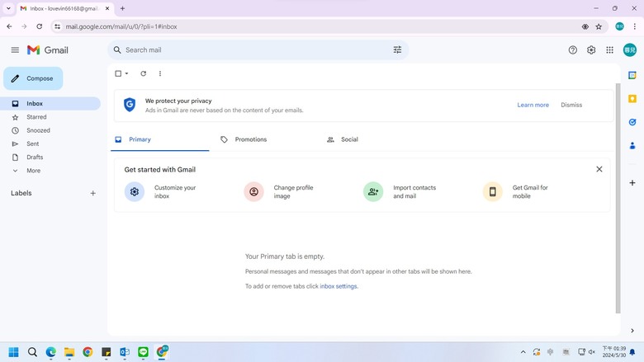Viewport: 644px width, 362px height.
Task: Hide the side panel chevron
Action: (632, 331)
